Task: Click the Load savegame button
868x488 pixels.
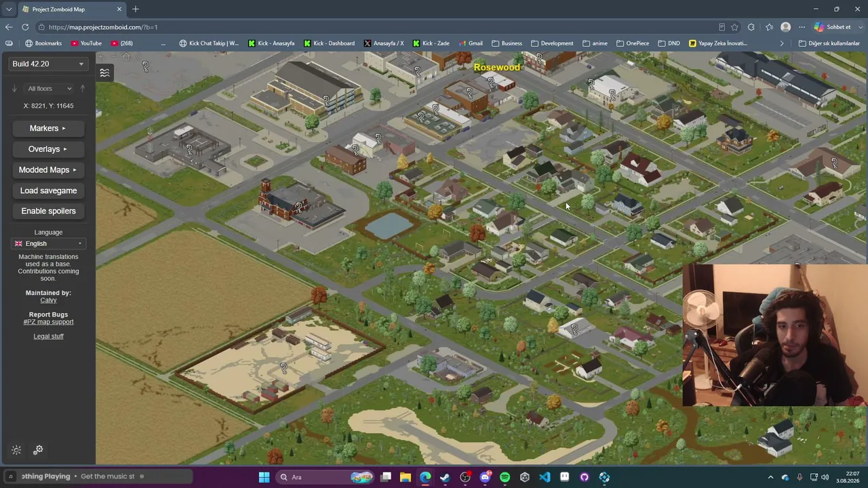Action: coord(48,190)
